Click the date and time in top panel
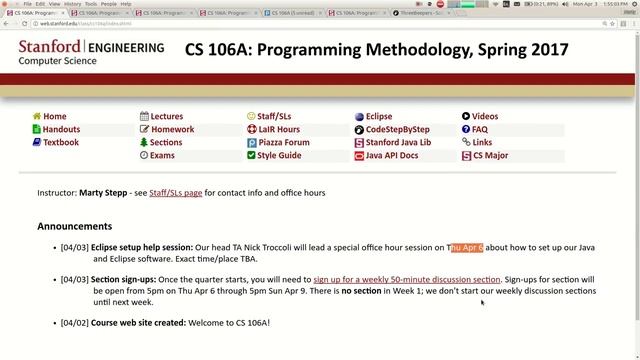 click(600, 4)
